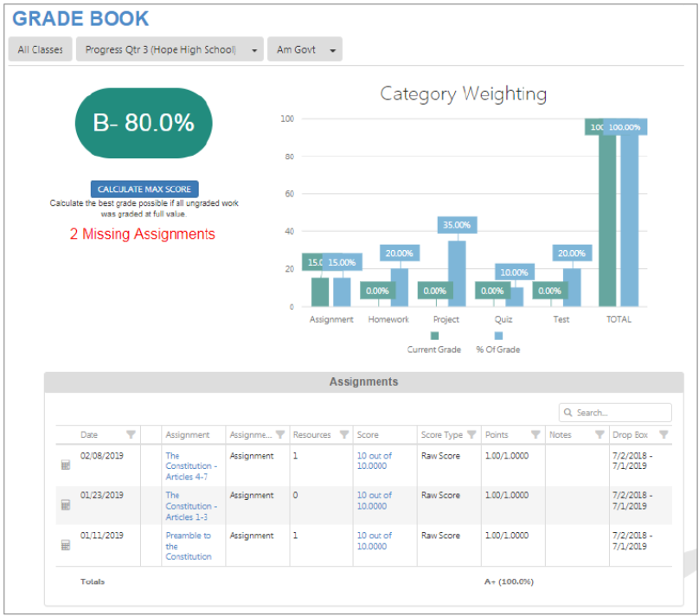Toggle the Current Grade legend series

pos(434,336)
